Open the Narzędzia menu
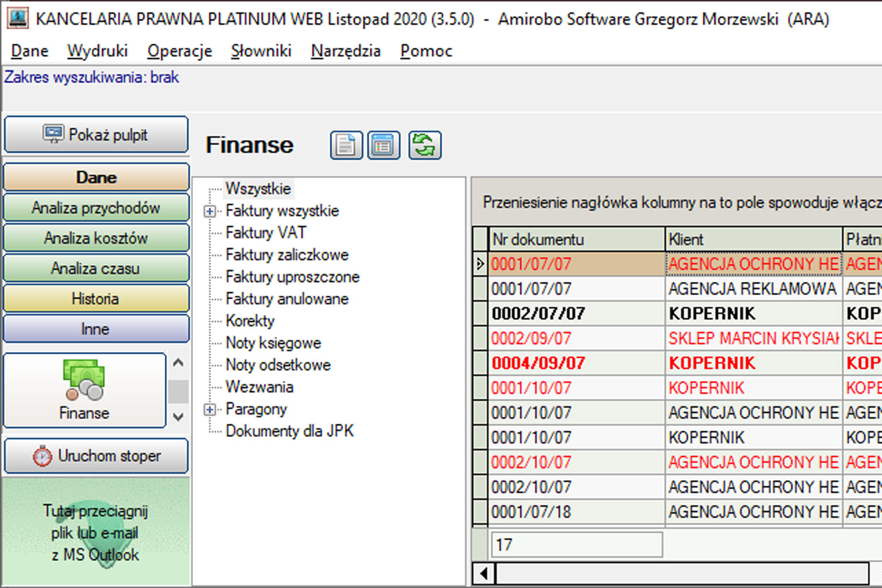Viewport: 882px width, 588px height. point(346,51)
